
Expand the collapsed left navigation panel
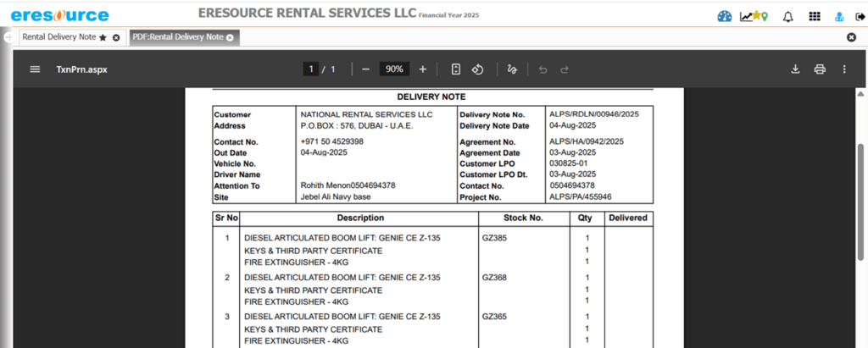tap(8, 37)
